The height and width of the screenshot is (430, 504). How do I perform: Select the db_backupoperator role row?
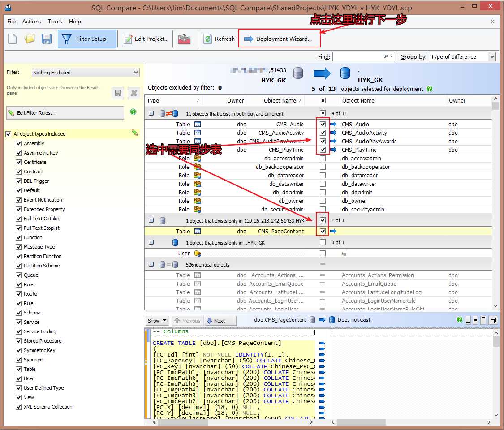tap(318, 167)
